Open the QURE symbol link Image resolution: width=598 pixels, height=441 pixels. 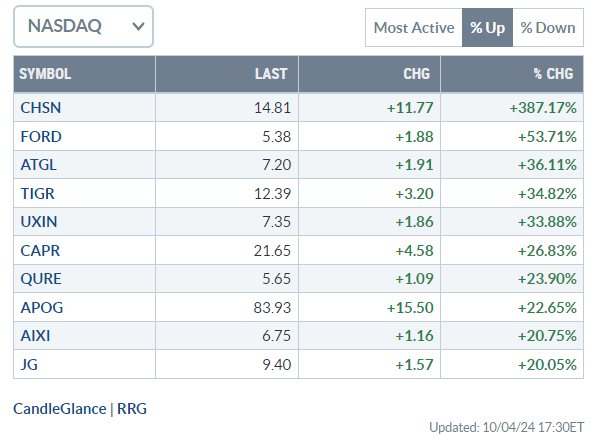point(41,279)
